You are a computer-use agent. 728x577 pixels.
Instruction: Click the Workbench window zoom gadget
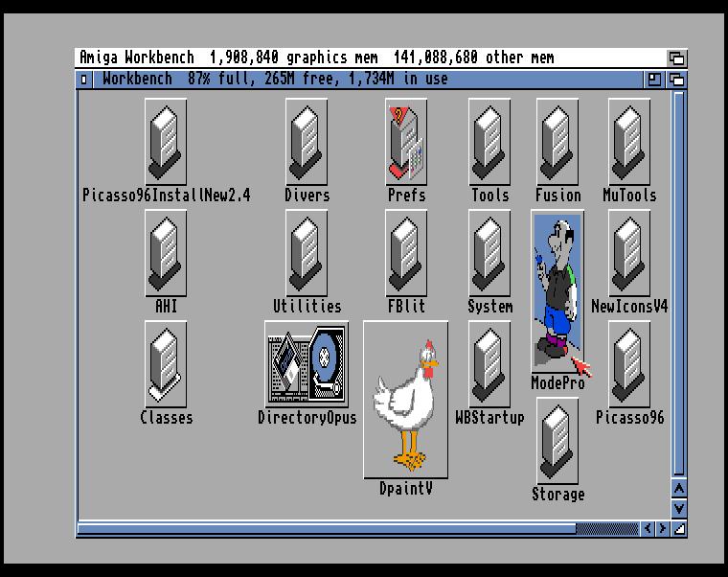[x=655, y=80]
